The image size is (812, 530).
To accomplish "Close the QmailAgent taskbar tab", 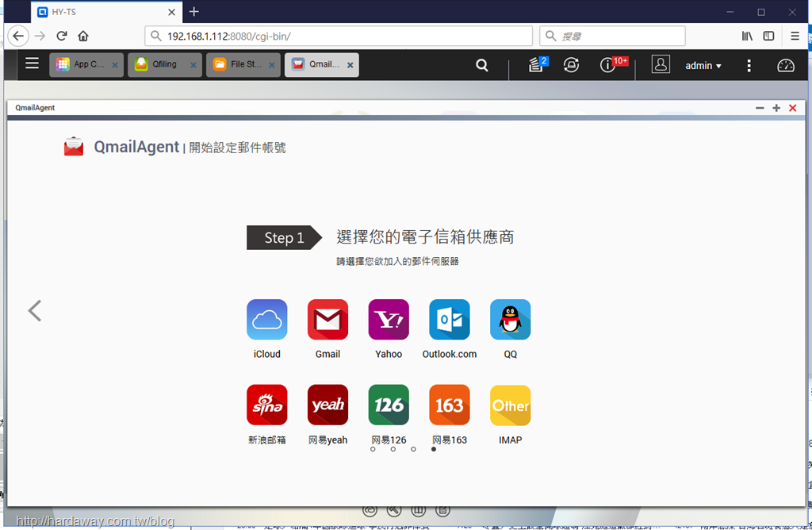I will click(350, 65).
